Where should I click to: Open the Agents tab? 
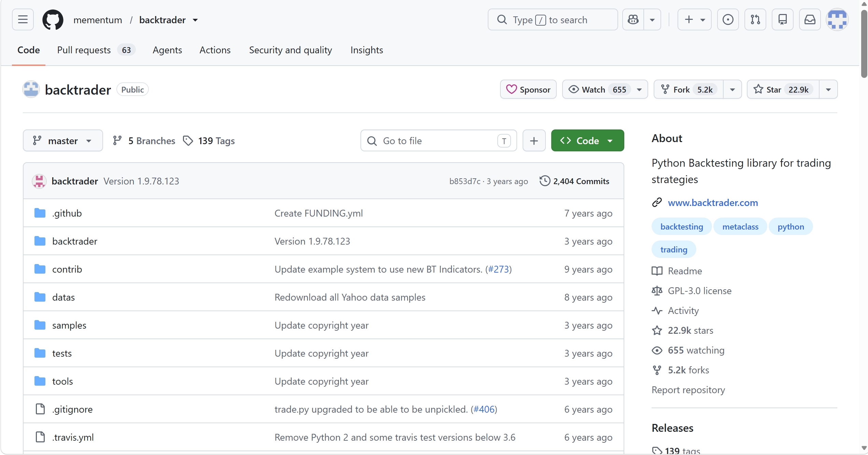coord(167,50)
